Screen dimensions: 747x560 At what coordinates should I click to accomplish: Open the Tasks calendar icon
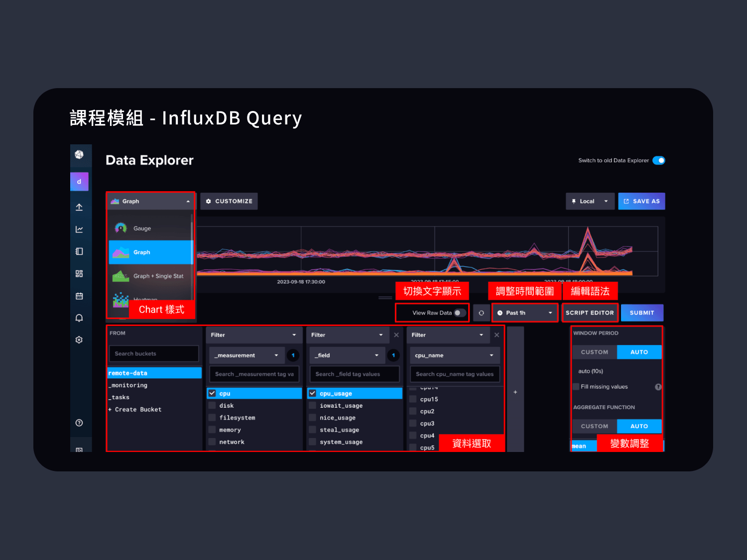click(79, 296)
